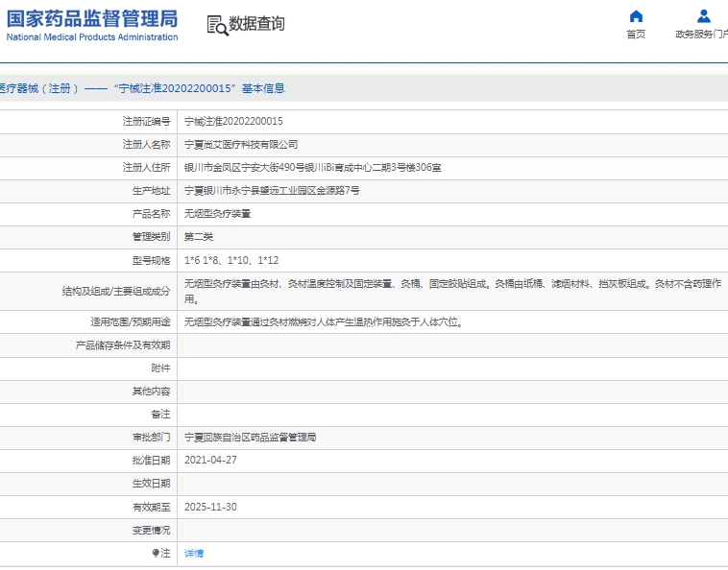Viewport: 728px width, 570px height.
Task: Click the 备注 label
Action: click(x=160, y=415)
